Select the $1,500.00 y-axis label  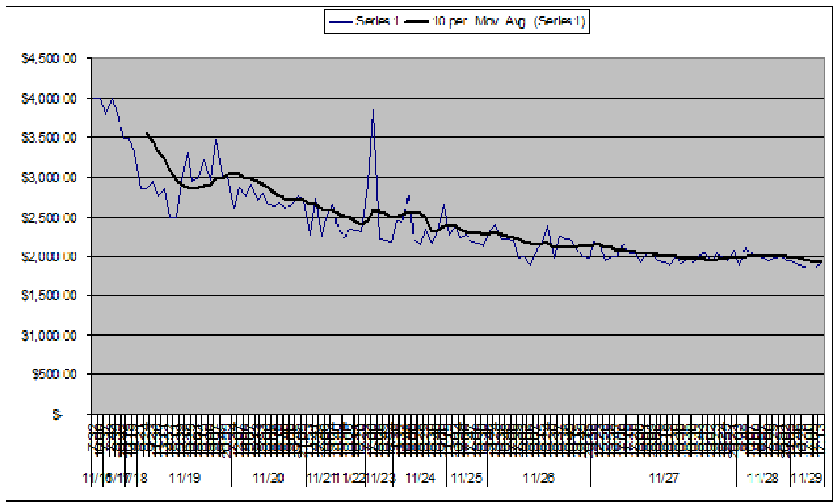(x=49, y=296)
